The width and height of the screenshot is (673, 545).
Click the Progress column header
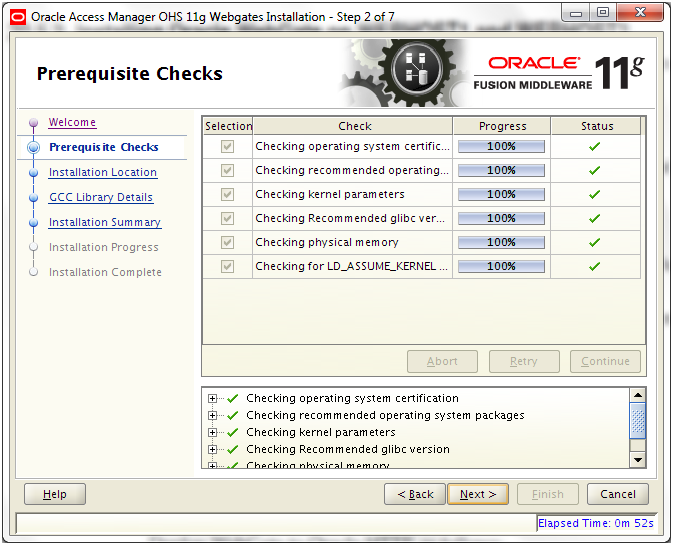point(502,126)
